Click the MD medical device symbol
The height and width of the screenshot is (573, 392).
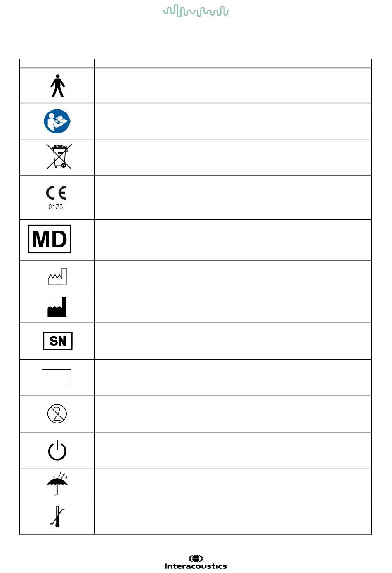pyautogui.click(x=50, y=239)
